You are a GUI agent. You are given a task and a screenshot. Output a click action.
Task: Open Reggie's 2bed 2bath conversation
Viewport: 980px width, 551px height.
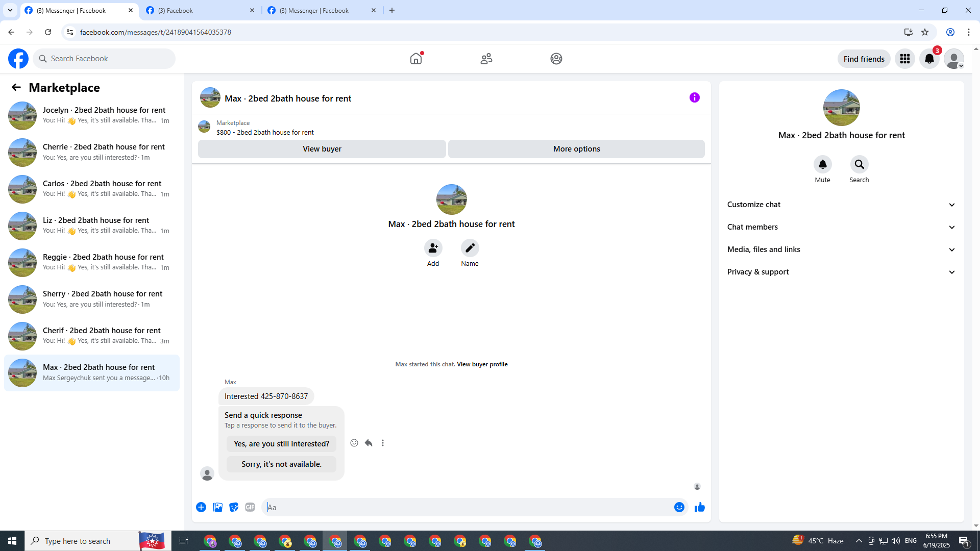click(92, 263)
